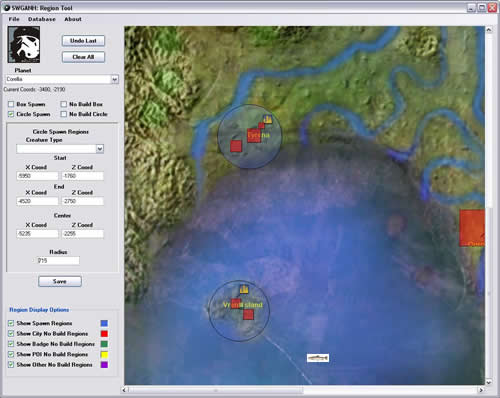Click the End X Coord field
Image resolution: width=500 pixels, height=398 pixels.
tap(37, 201)
